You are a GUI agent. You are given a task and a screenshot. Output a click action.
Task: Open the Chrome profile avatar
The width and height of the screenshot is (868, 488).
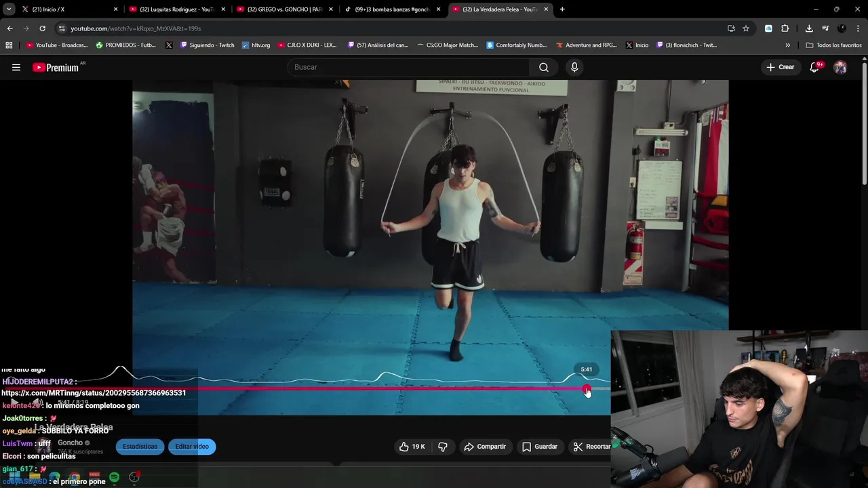(x=842, y=28)
